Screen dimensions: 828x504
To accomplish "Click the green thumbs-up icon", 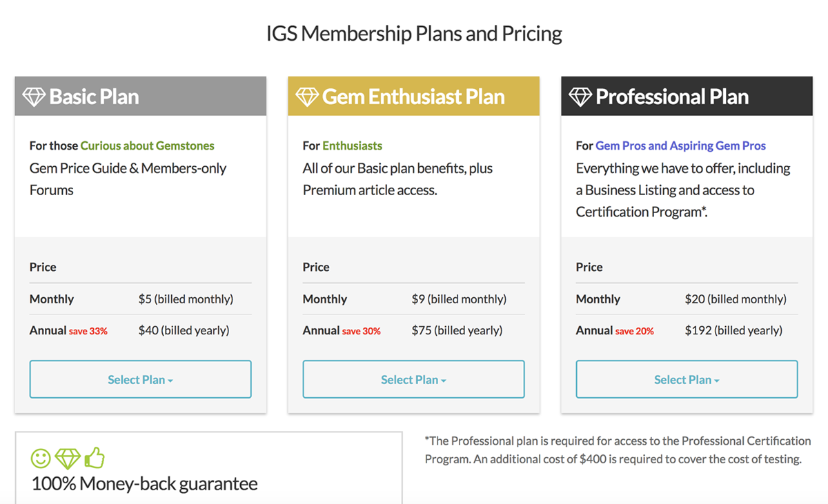I will pyautogui.click(x=94, y=458).
